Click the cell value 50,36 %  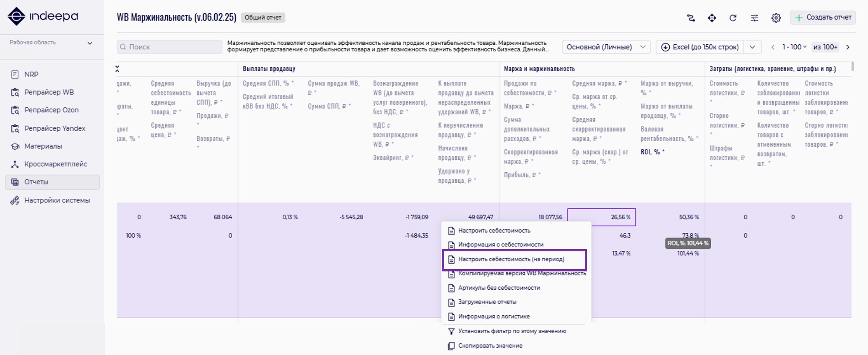coord(689,217)
